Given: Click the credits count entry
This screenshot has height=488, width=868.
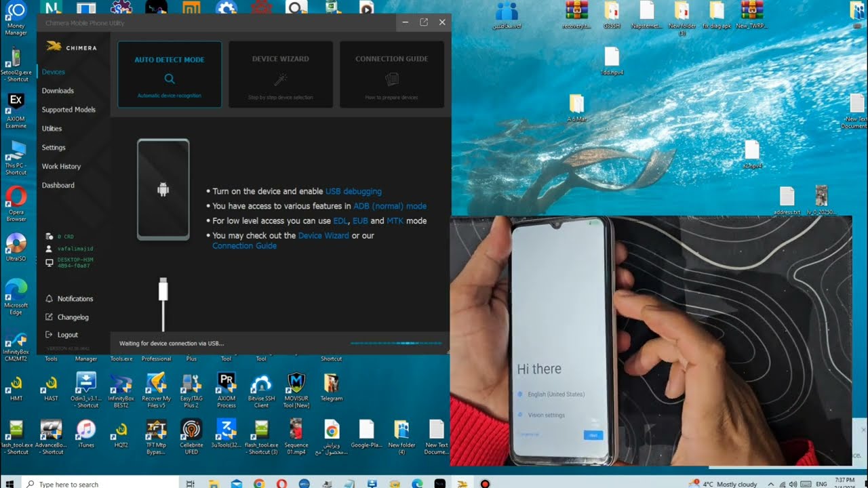Looking at the screenshot, I should click(x=60, y=237).
